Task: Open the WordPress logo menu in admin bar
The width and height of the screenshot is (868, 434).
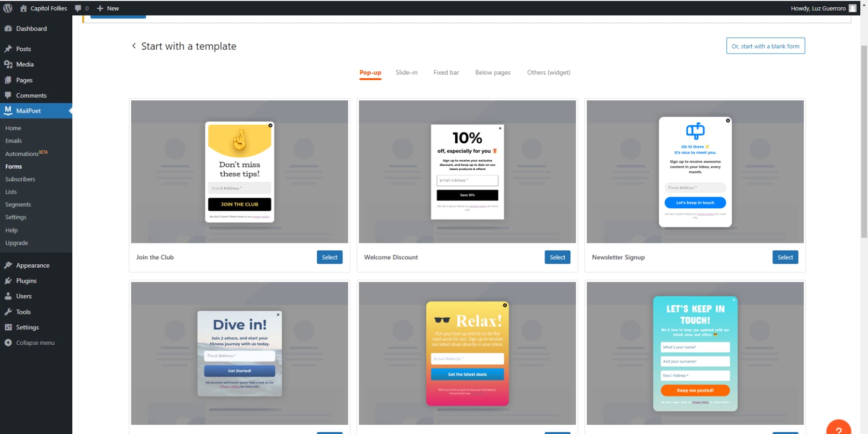Action: 8,8
